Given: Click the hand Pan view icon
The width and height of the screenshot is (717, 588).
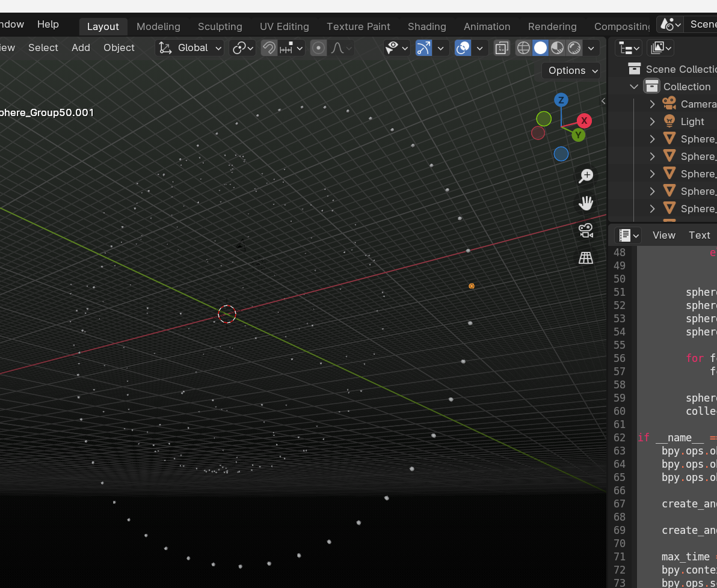Looking at the screenshot, I should [586, 203].
